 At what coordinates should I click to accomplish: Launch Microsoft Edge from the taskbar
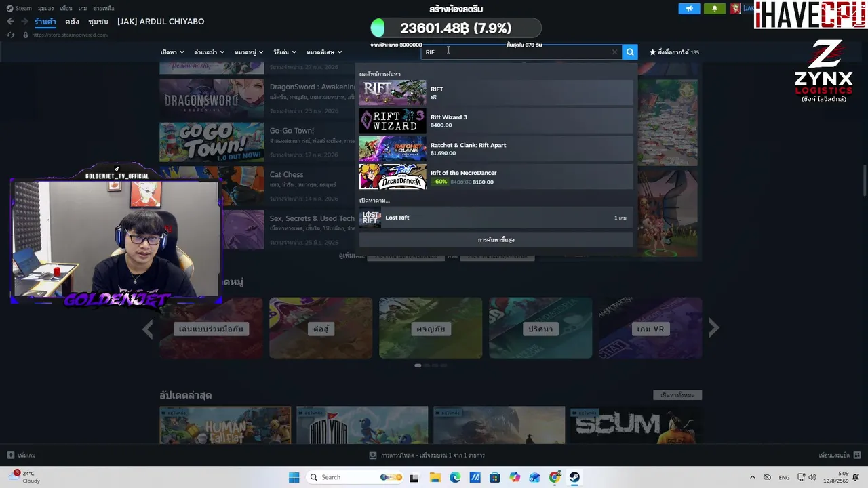[455, 477]
